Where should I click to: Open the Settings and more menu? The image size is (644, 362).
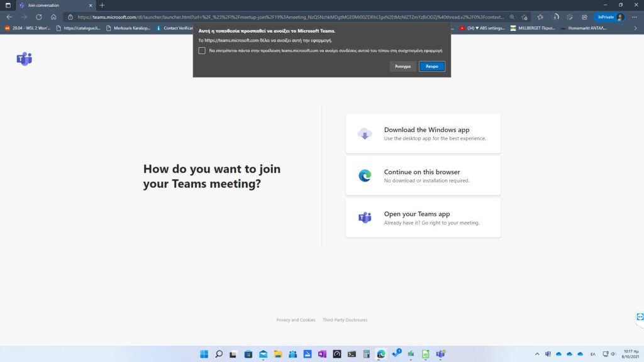[635, 17]
